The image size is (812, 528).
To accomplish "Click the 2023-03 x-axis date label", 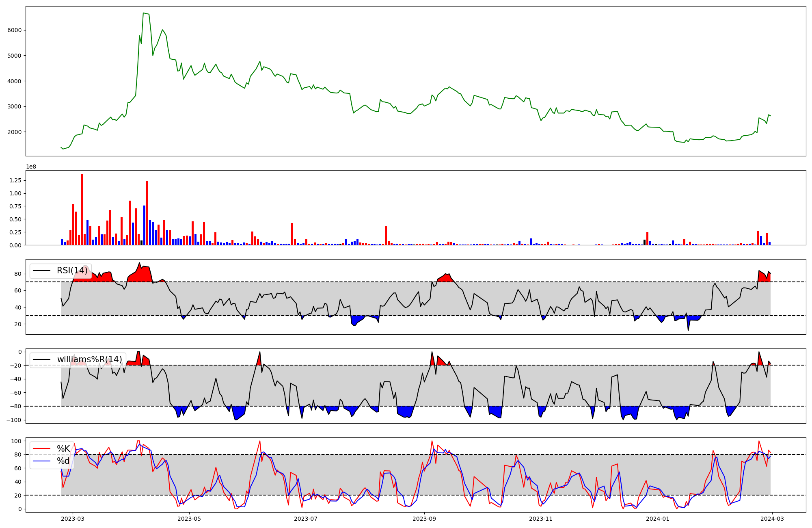I will pos(73,519).
